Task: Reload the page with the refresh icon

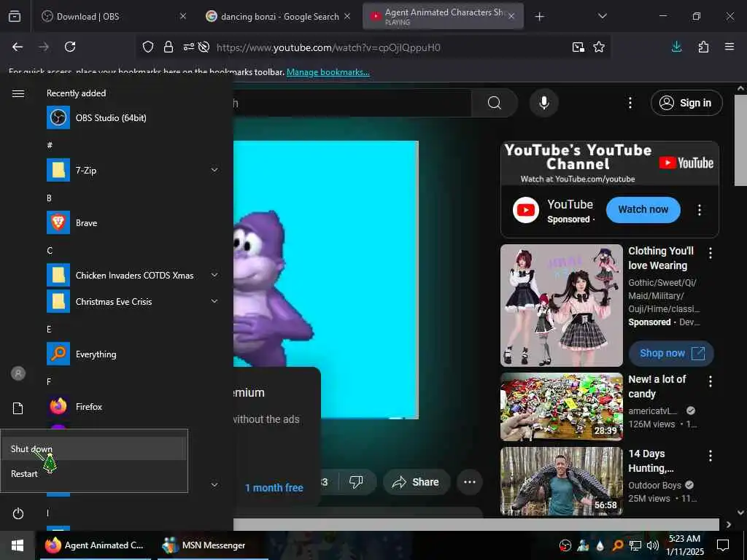Action: click(x=70, y=47)
